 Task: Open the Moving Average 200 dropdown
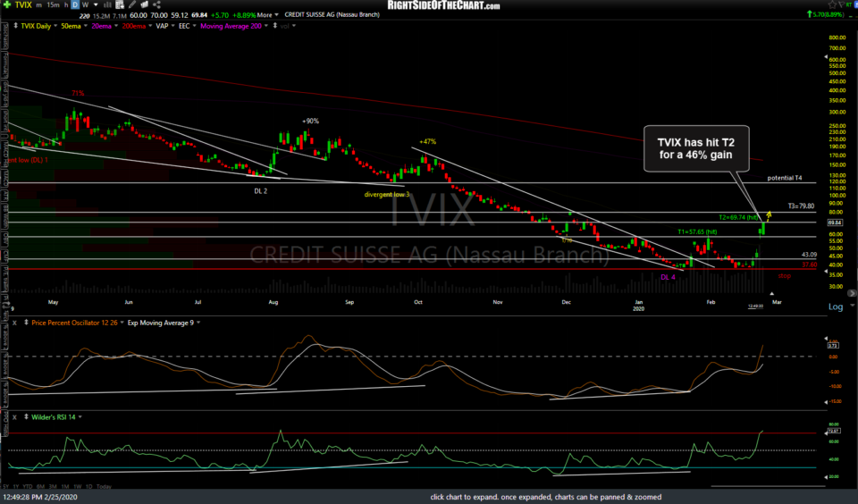pos(266,26)
